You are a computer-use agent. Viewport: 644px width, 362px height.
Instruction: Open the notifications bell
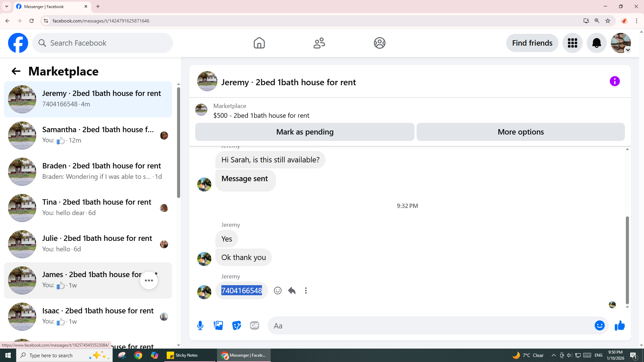597,43
